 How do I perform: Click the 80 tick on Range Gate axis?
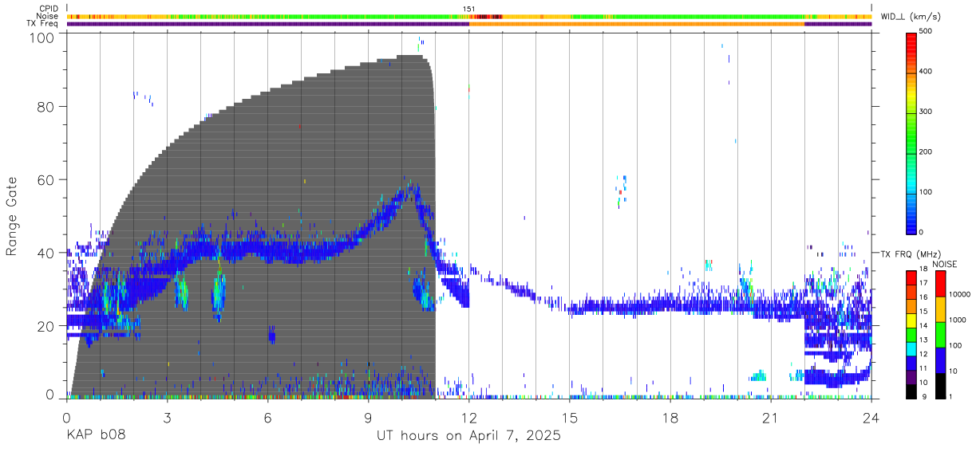pyautogui.click(x=47, y=107)
